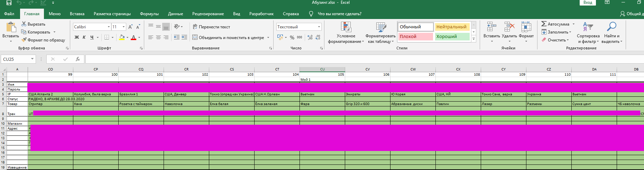Switch to Вставка ribbon tab
Viewport: 644px width, 170px height.
(x=77, y=14)
